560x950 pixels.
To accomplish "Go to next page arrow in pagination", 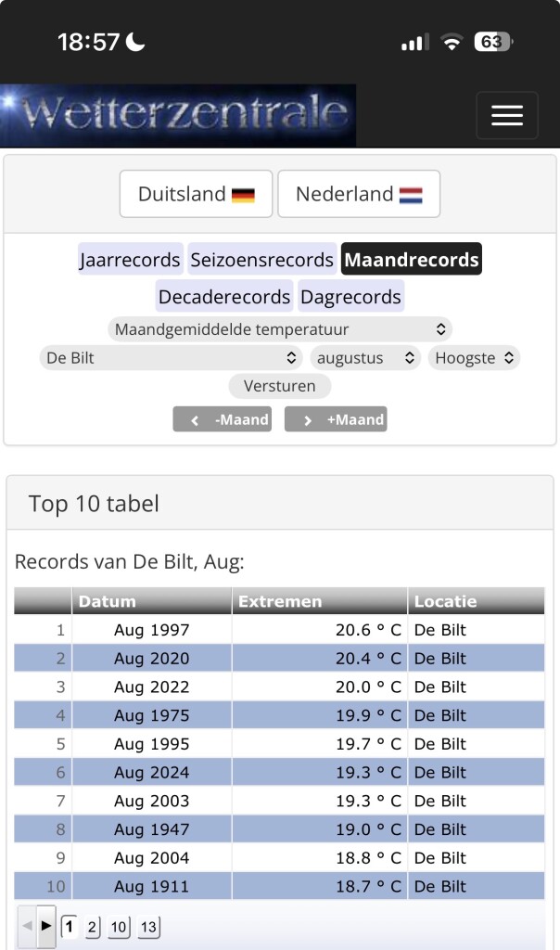I will (46, 925).
